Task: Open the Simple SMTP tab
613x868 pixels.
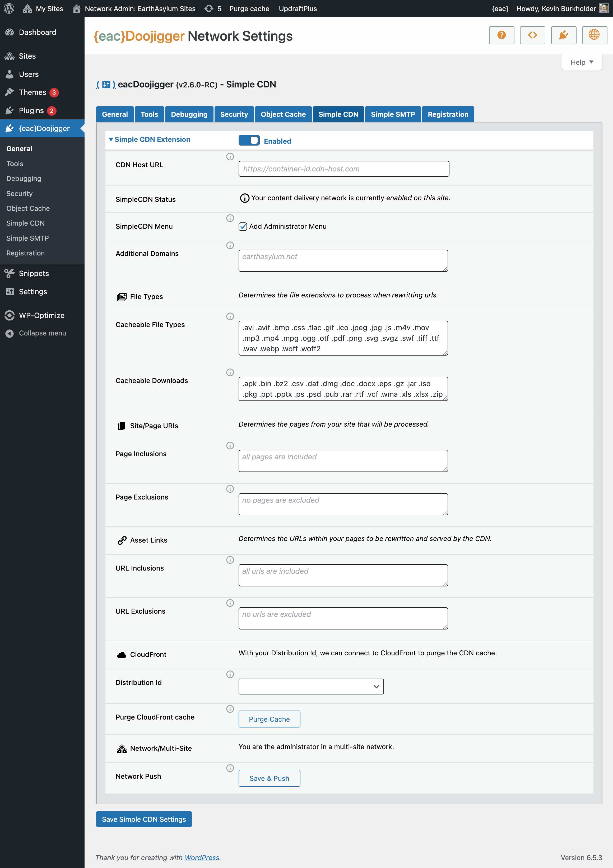Action: [393, 114]
